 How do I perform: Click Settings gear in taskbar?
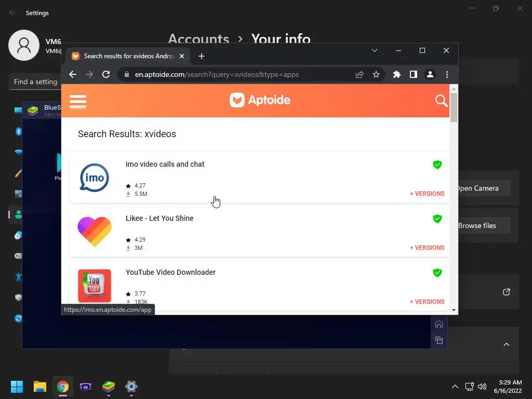point(131,387)
